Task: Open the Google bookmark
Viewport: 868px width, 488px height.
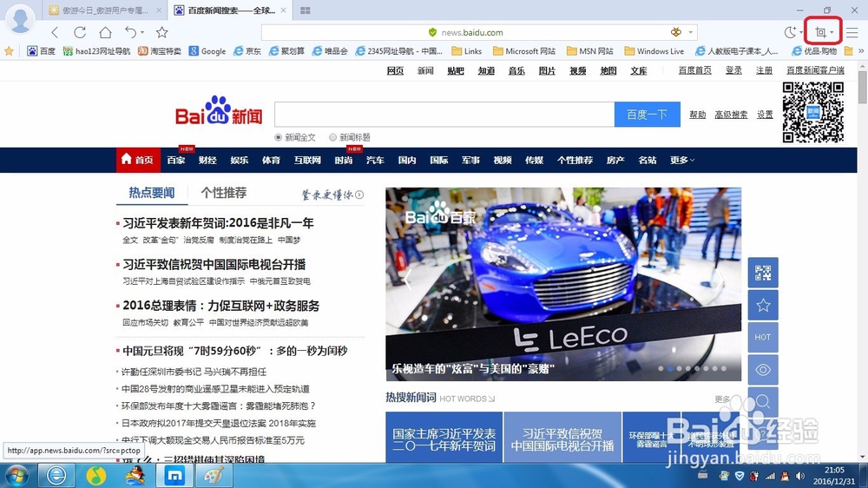Action: 207,51
